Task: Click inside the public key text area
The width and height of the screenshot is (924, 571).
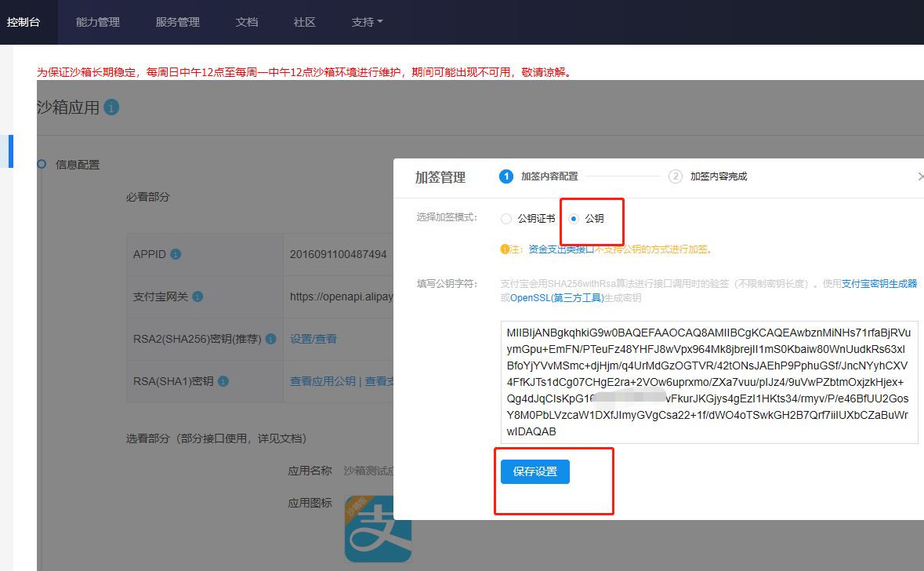Action: coord(709,382)
